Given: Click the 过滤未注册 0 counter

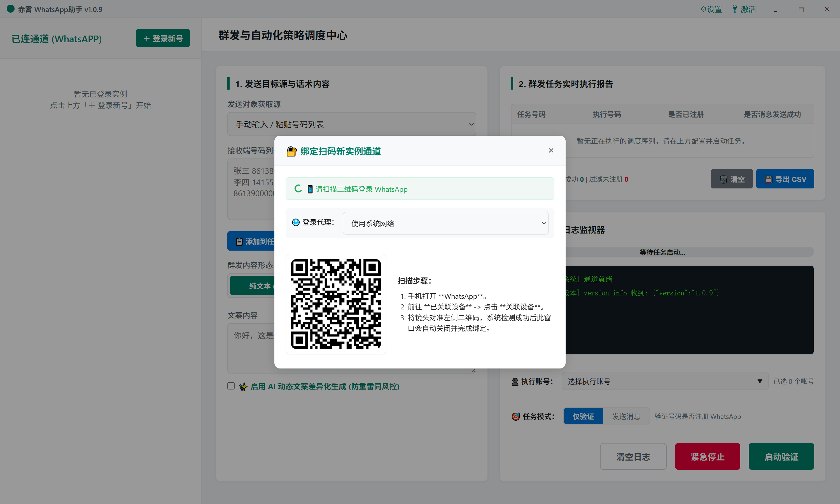Looking at the screenshot, I should point(608,179).
